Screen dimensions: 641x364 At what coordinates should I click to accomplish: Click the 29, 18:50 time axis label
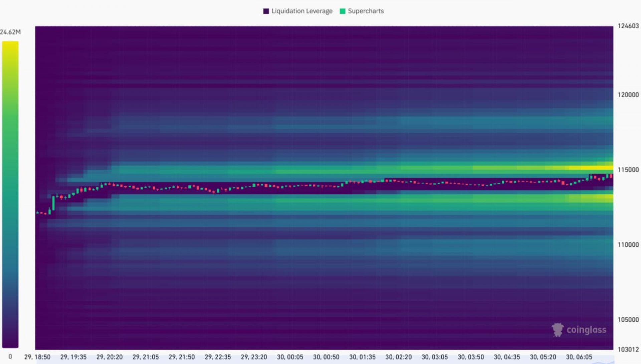(37, 357)
